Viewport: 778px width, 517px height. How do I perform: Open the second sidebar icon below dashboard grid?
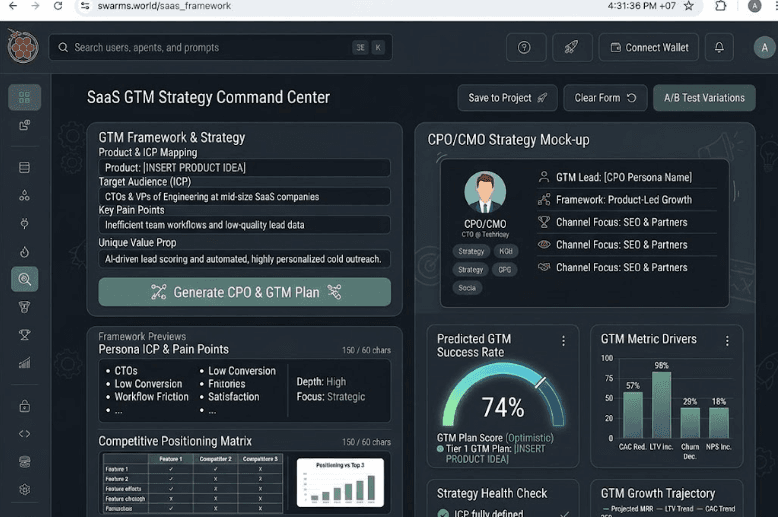tap(24, 125)
